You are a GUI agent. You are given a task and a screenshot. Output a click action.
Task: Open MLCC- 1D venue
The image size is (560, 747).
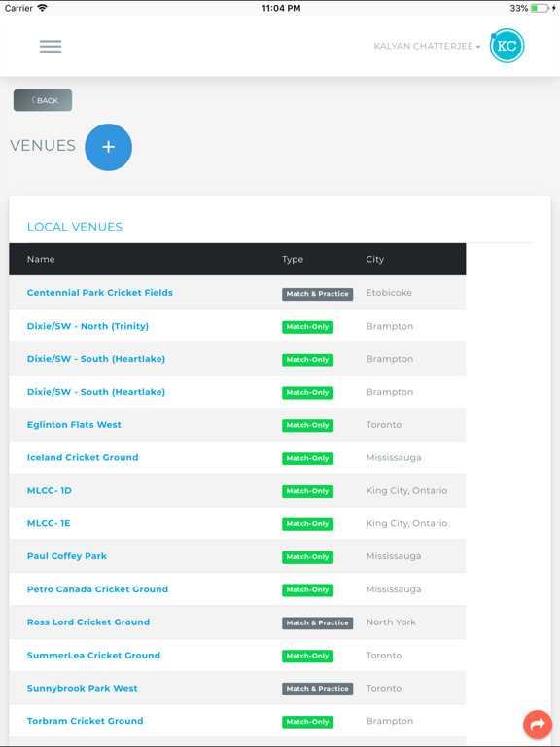click(50, 490)
